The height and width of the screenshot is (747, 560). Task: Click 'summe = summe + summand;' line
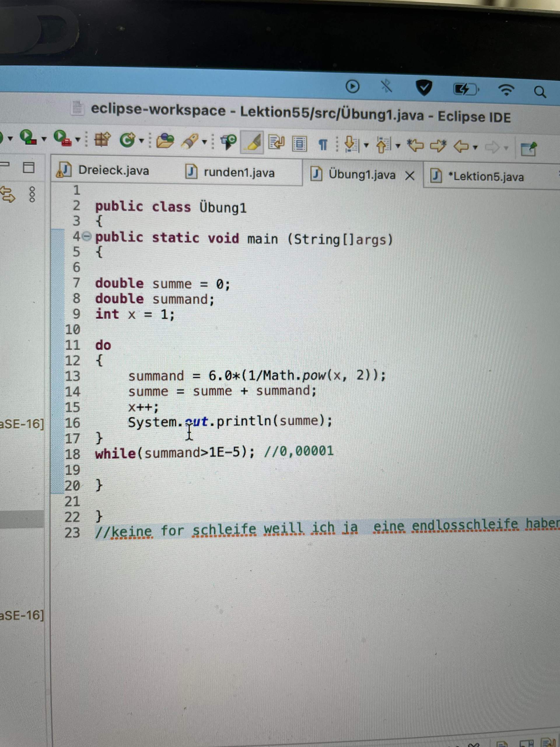tap(223, 391)
